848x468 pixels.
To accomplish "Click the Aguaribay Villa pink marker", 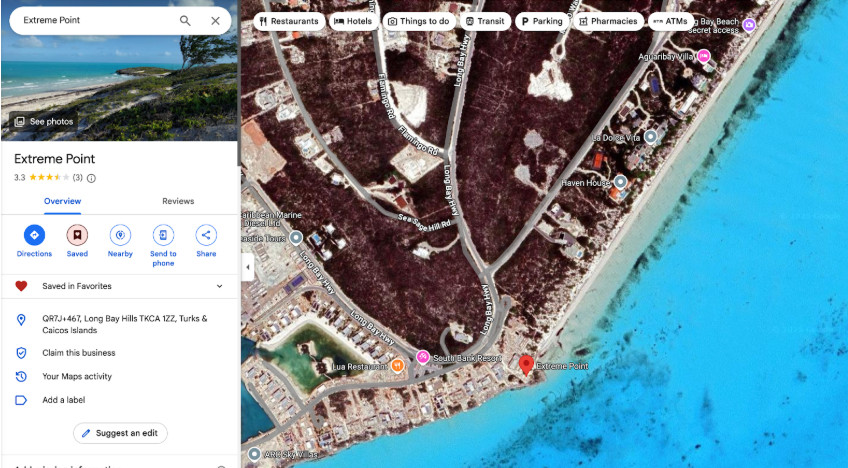I will (704, 56).
